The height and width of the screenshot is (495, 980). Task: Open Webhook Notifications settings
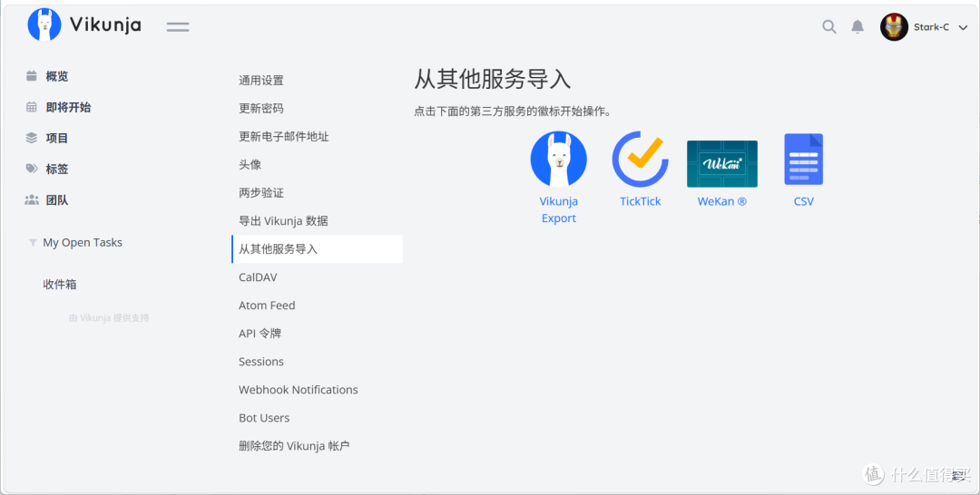coord(317,390)
